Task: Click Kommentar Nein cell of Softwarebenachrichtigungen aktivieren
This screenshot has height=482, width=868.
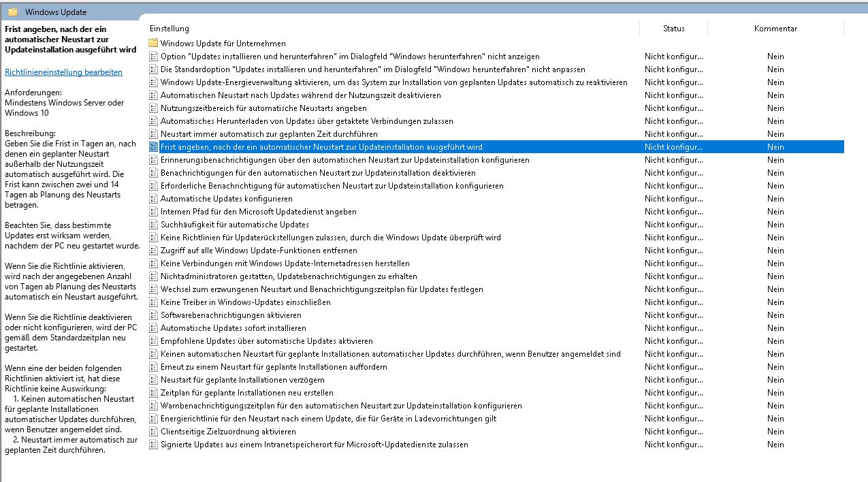Action: tap(775, 315)
